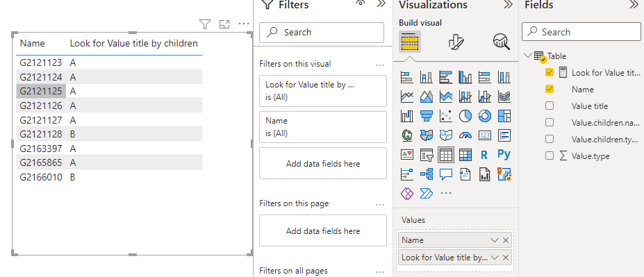Screen dimensions: 644x277
Task: Select the KPI visual
Action: [406, 155]
